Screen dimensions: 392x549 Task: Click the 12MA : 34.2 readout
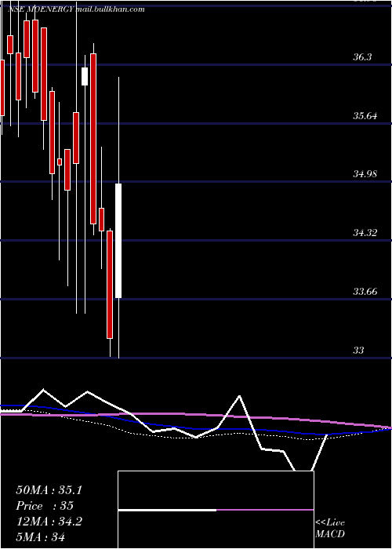pos(49,522)
